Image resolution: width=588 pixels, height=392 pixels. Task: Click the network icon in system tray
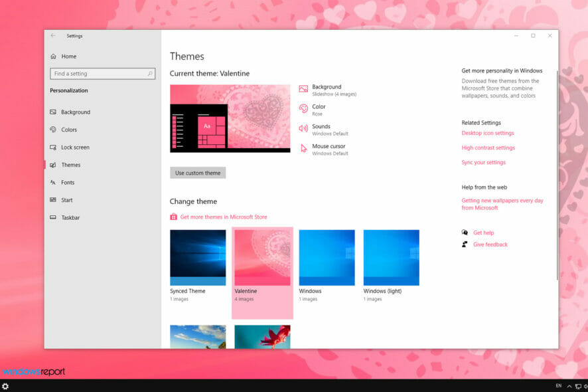[578, 386]
